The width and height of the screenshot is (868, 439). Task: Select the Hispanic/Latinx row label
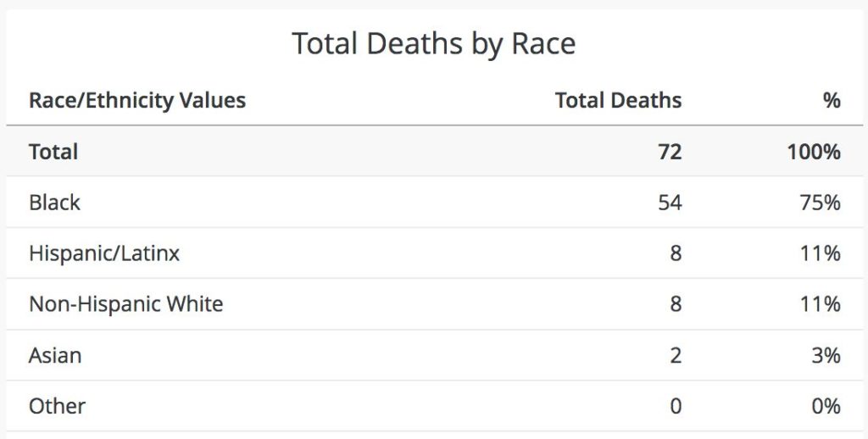[x=104, y=253]
